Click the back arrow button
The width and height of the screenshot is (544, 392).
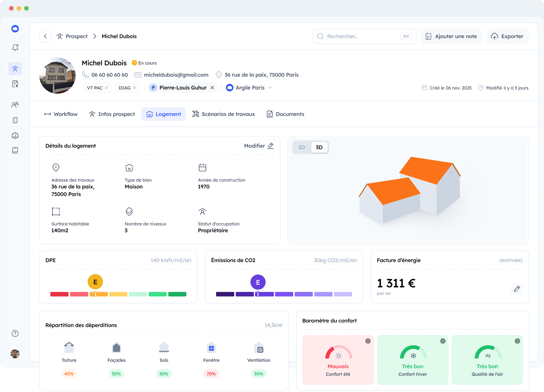45,36
